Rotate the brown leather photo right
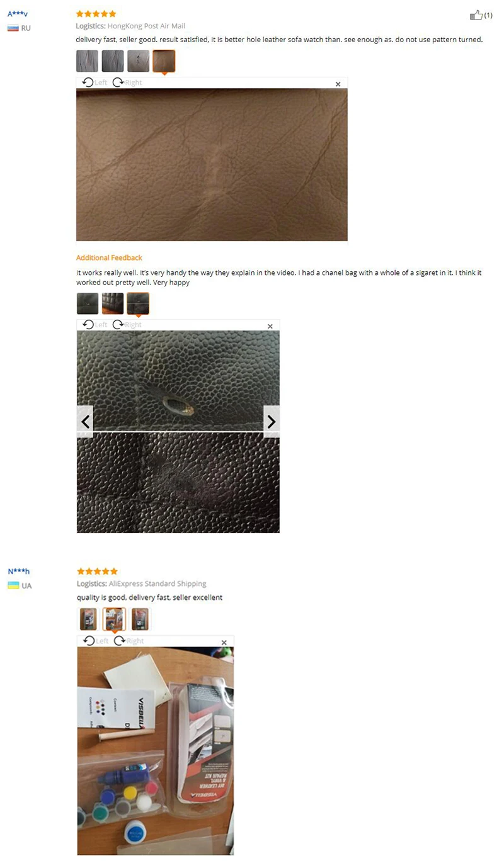Screen dimensions: 504x868 point(127,82)
